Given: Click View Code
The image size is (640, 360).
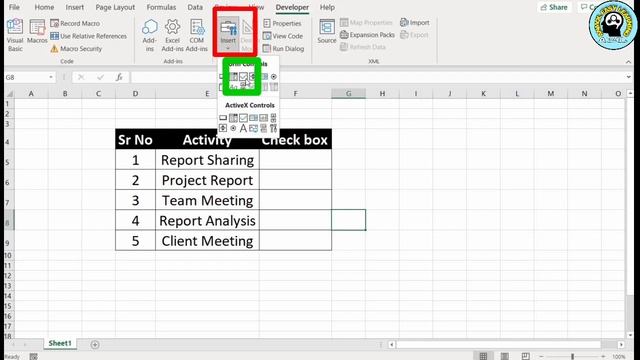Looking at the screenshot, I should (x=283, y=36).
